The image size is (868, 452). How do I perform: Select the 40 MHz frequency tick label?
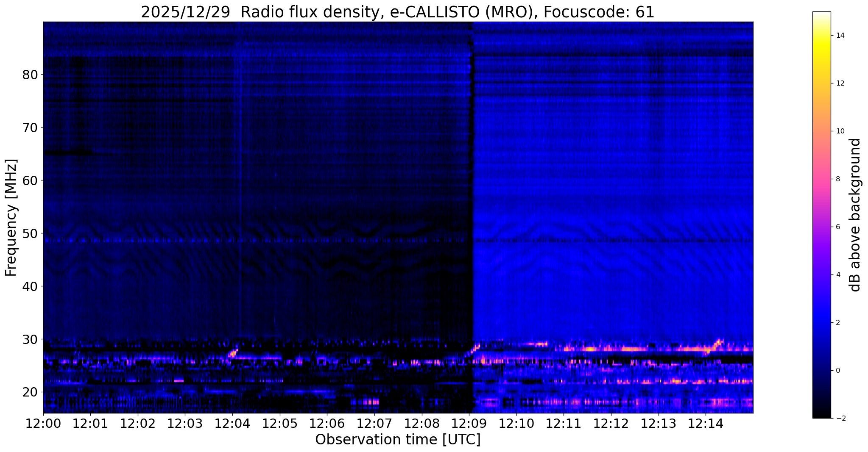[x=30, y=286]
